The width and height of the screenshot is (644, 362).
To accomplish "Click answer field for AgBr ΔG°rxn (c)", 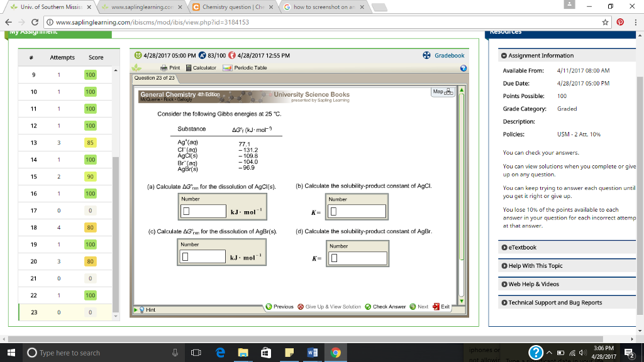I will pos(203,256).
